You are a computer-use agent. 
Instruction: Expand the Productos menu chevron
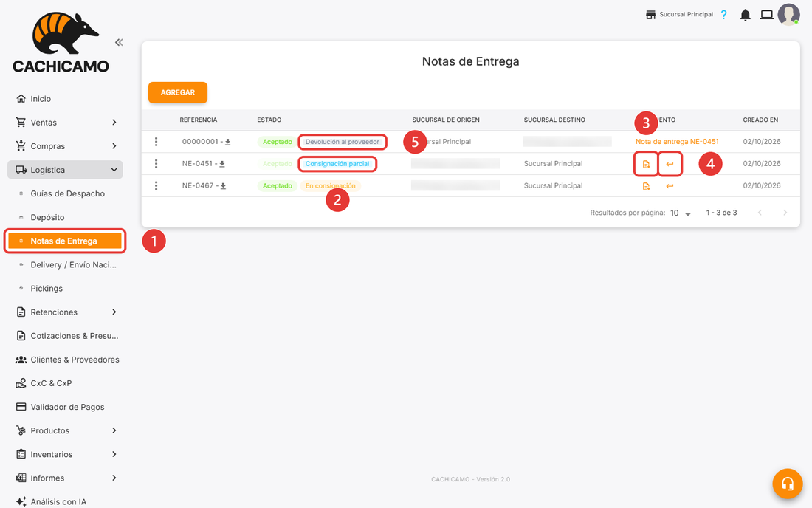coord(114,430)
